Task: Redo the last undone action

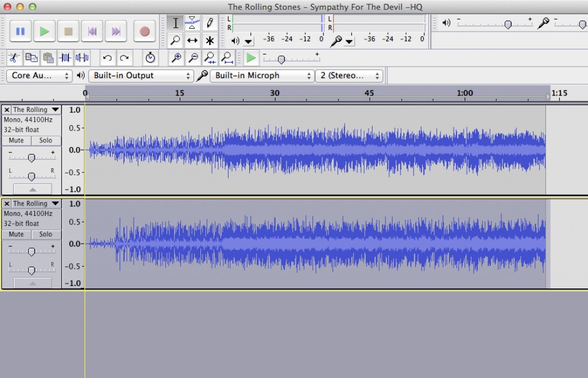Action: [x=124, y=58]
